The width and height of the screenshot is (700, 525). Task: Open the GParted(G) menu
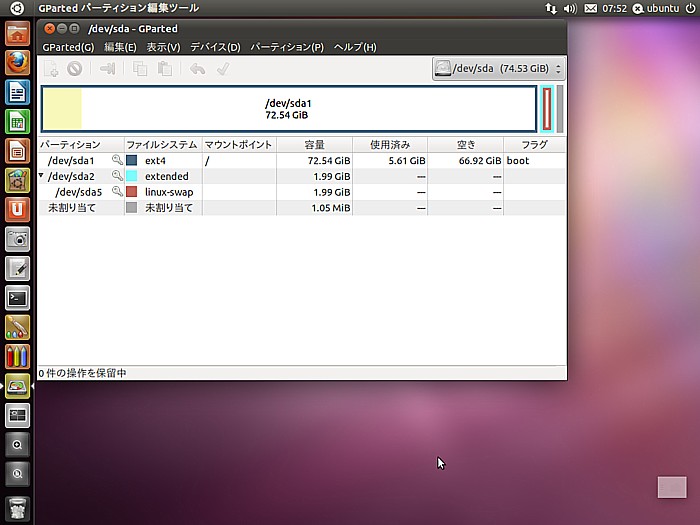pos(68,47)
